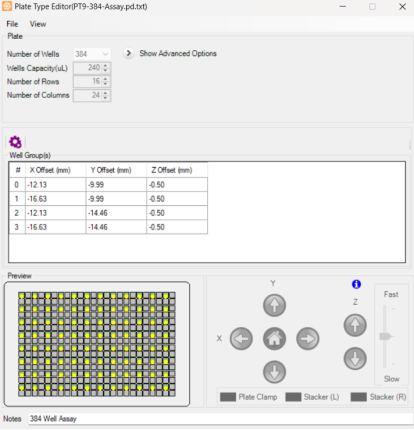Move Y axis up with arrow

pyautogui.click(x=274, y=305)
